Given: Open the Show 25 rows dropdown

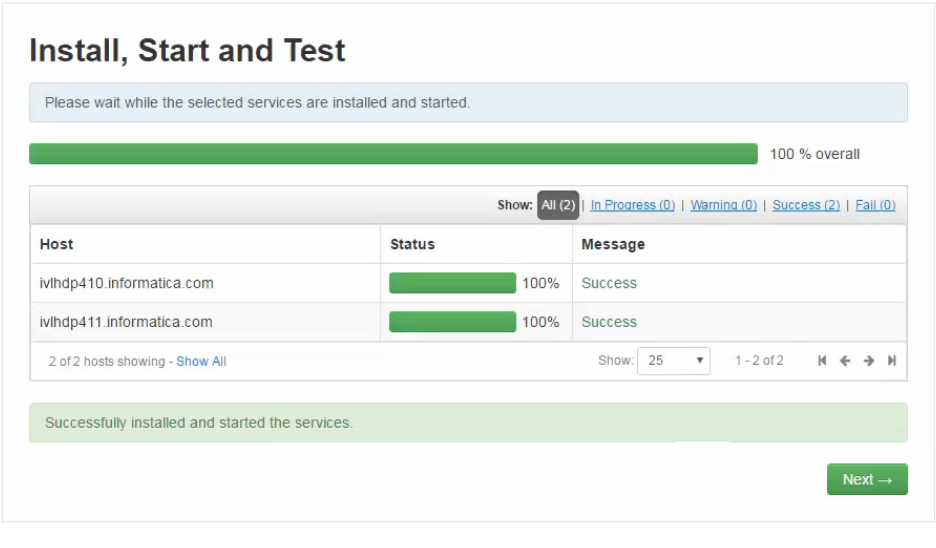Looking at the screenshot, I should (x=673, y=361).
